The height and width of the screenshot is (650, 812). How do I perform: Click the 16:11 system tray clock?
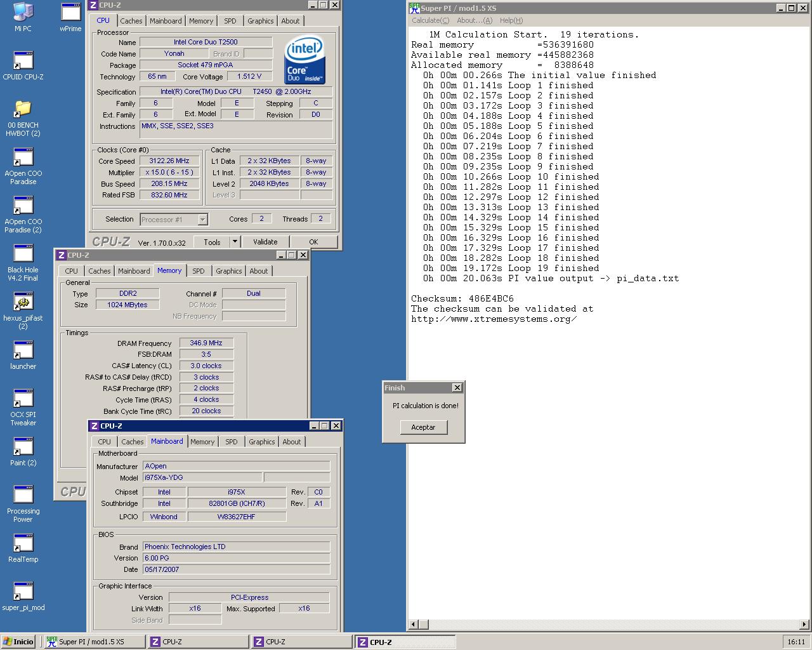(x=796, y=642)
